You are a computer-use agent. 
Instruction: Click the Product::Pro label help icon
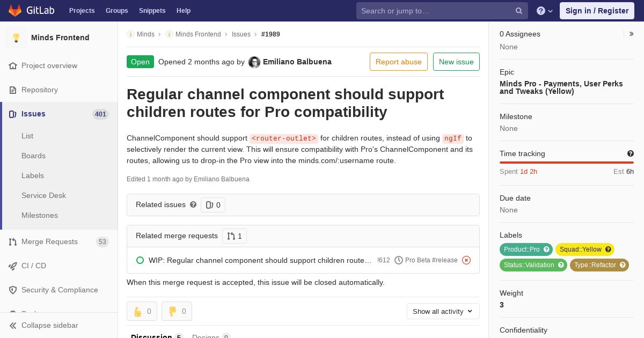pyautogui.click(x=546, y=249)
